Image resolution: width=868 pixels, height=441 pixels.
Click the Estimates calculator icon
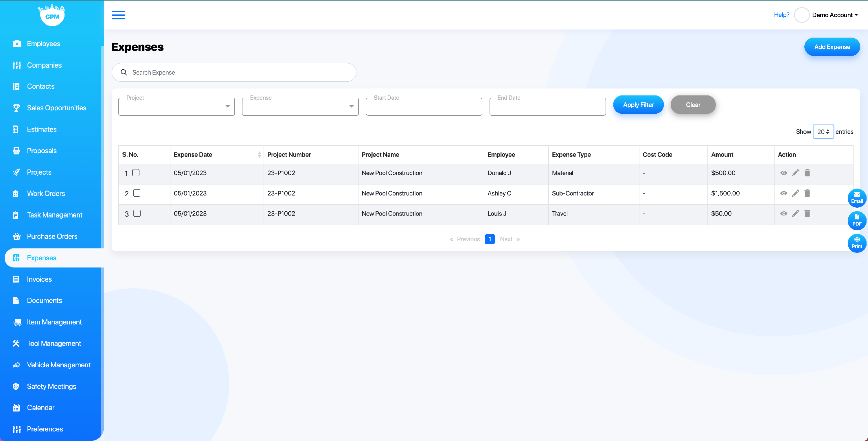point(15,129)
